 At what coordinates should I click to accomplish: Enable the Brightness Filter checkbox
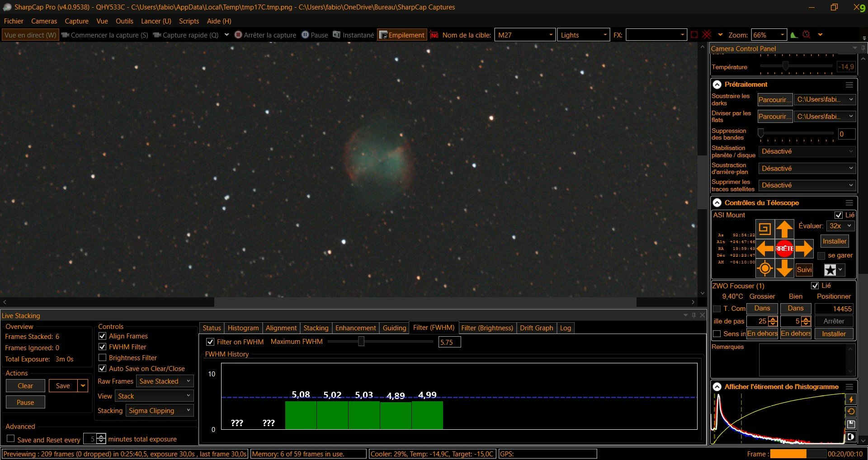point(103,357)
